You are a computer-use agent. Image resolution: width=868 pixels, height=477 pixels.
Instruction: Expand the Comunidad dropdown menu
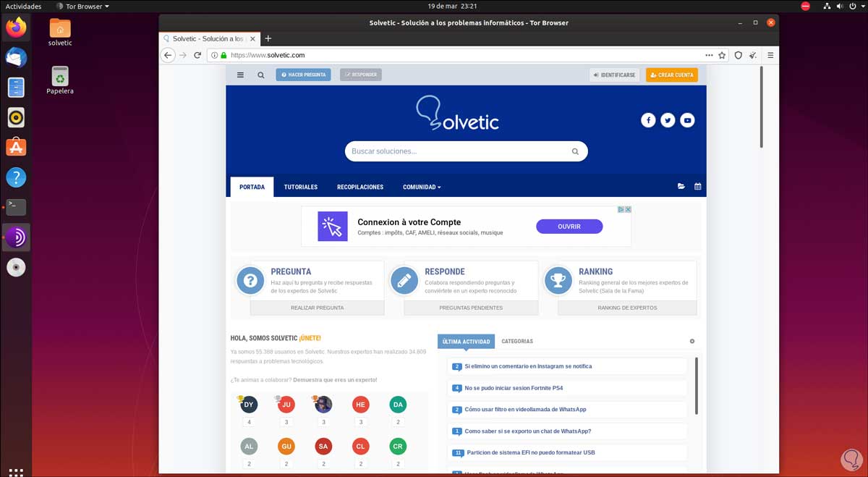[x=422, y=187]
